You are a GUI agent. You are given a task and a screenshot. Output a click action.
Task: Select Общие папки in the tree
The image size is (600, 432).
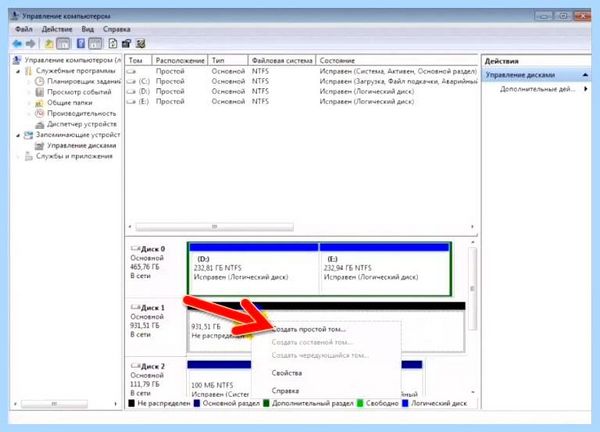pyautogui.click(x=70, y=103)
